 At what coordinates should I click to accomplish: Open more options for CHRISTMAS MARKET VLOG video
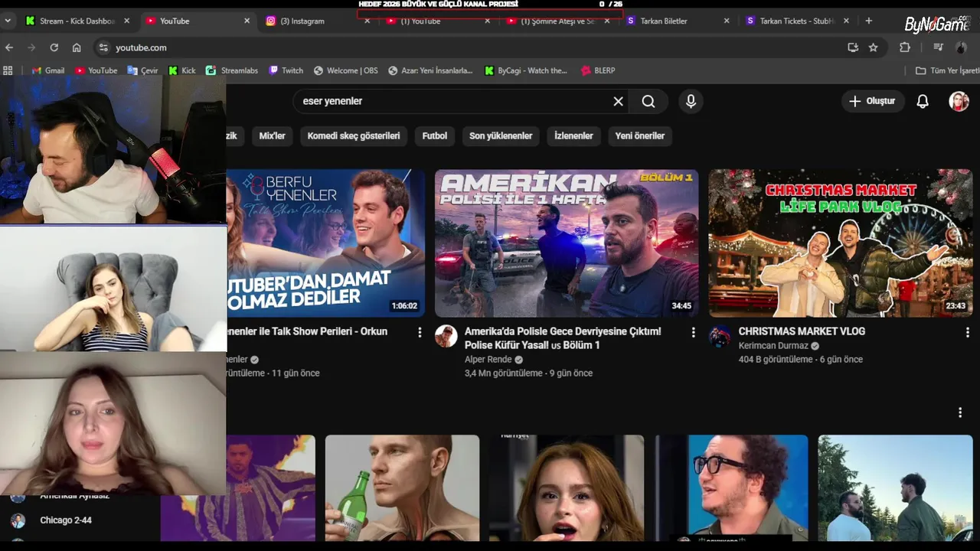click(967, 332)
